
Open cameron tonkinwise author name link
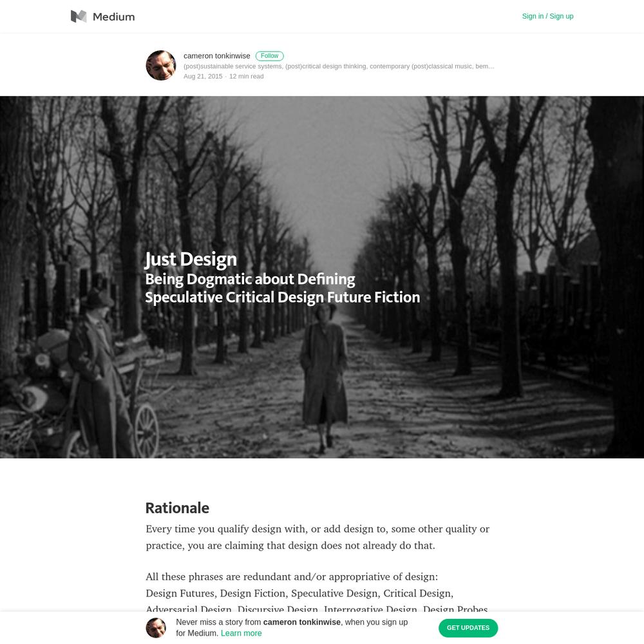[x=216, y=56]
